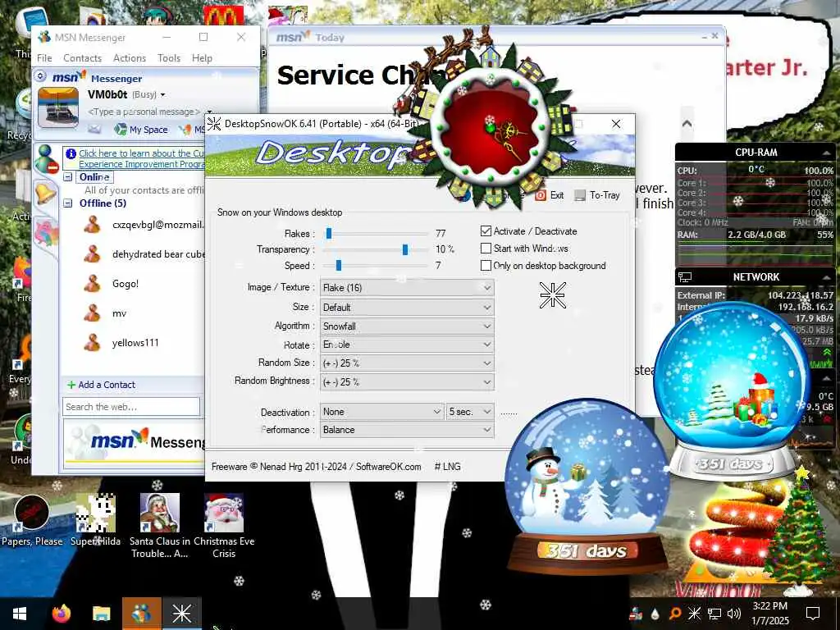Open Firefox from the taskbar
840x630 pixels.
62,614
